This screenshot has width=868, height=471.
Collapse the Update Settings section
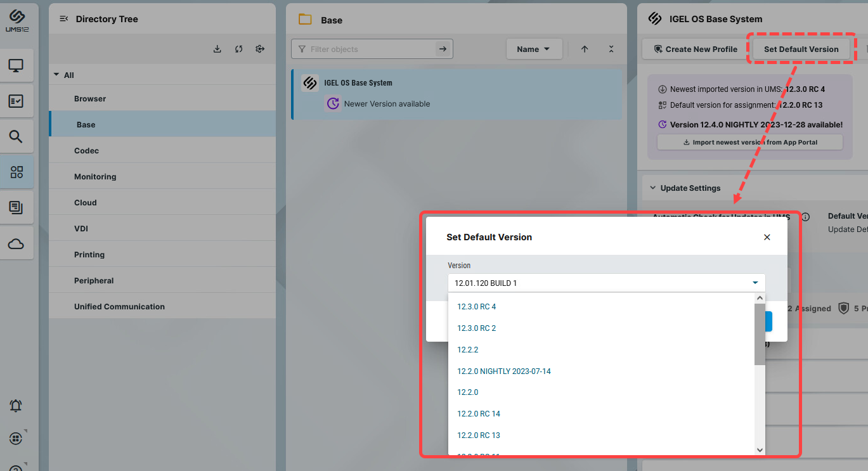[x=654, y=188]
